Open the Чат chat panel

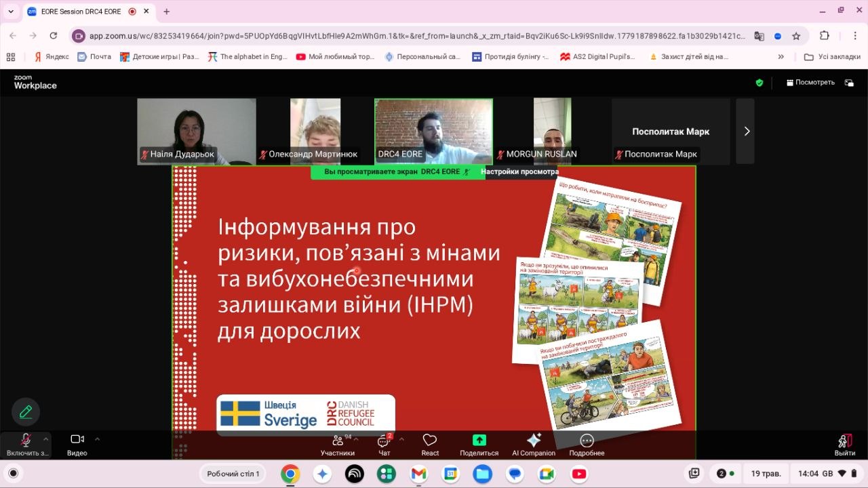(x=384, y=440)
